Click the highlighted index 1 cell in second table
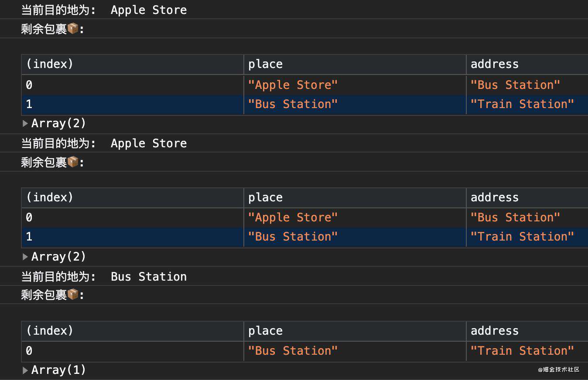The width and height of the screenshot is (588, 380). 133,237
